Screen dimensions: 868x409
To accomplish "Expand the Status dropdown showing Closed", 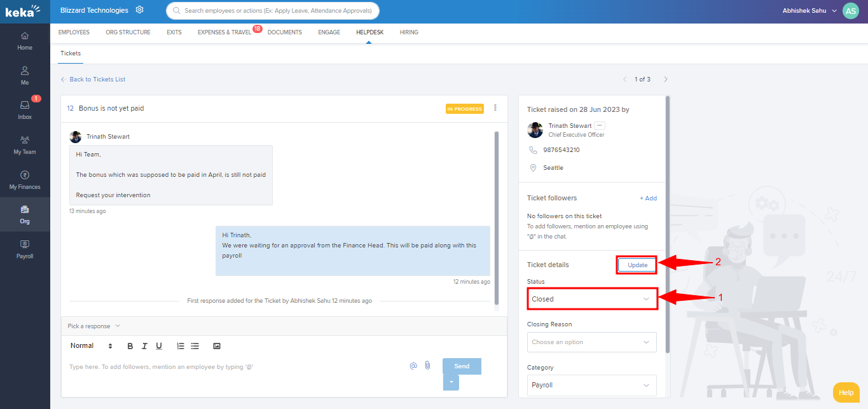I will coord(592,299).
